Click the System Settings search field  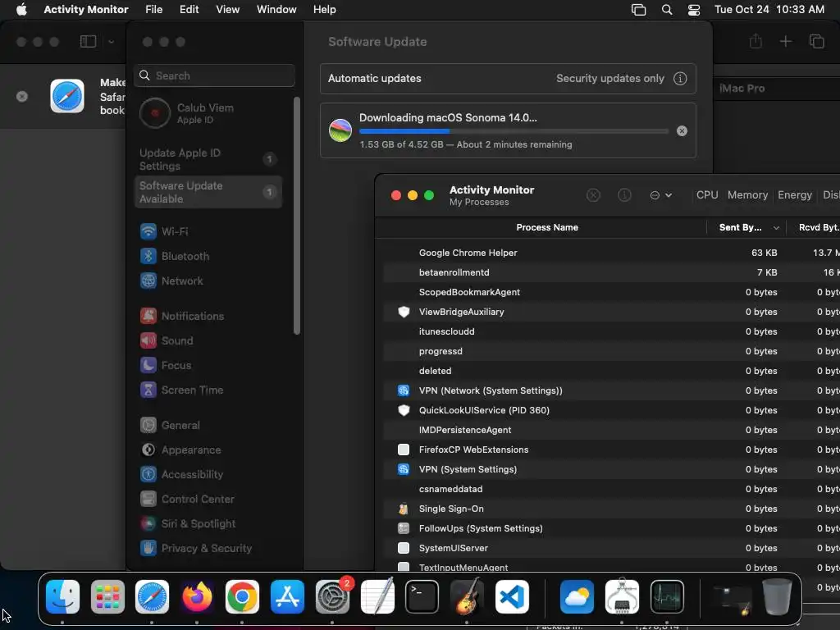click(x=214, y=75)
